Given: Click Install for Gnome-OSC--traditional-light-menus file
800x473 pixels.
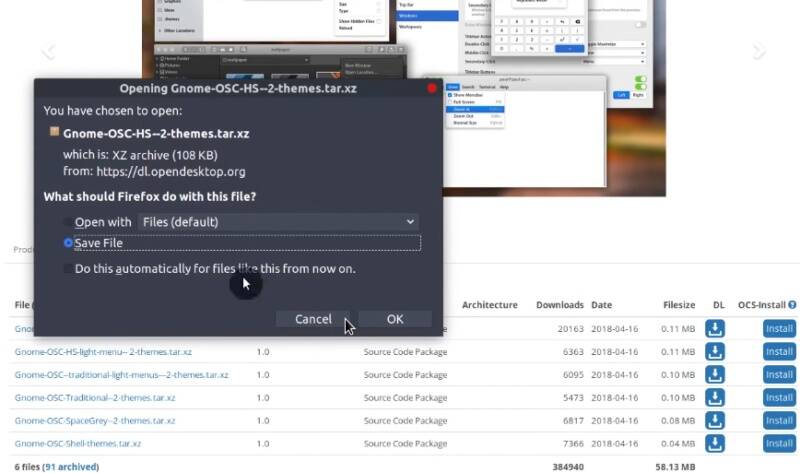Looking at the screenshot, I should pos(779,375).
